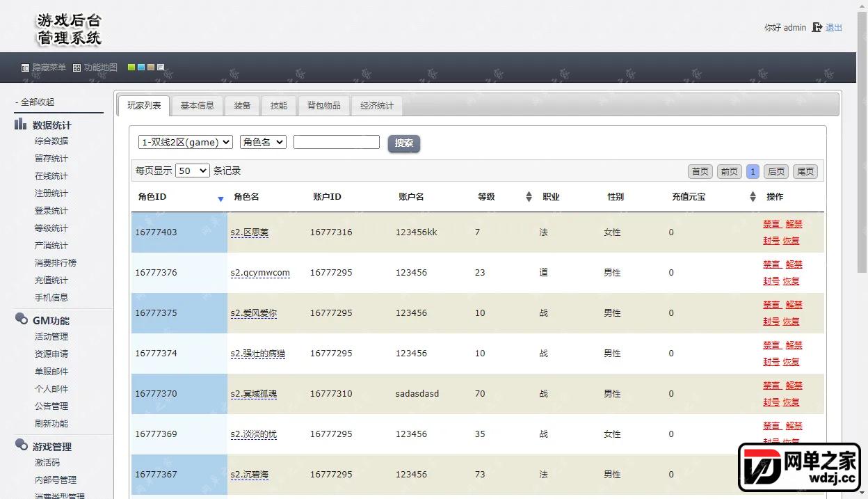Switch to the 装备 tab

(x=242, y=106)
